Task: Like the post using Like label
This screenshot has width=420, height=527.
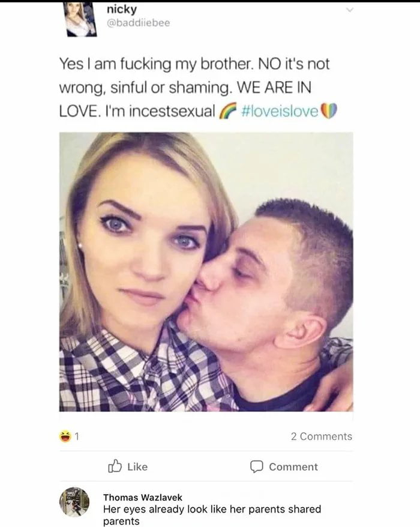Action: [x=137, y=467]
